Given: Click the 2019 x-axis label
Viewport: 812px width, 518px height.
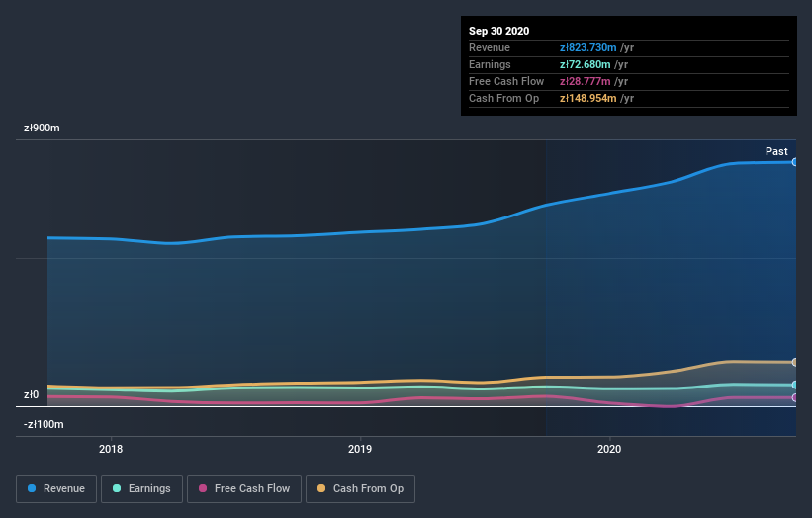Looking at the screenshot, I should coord(360,449).
